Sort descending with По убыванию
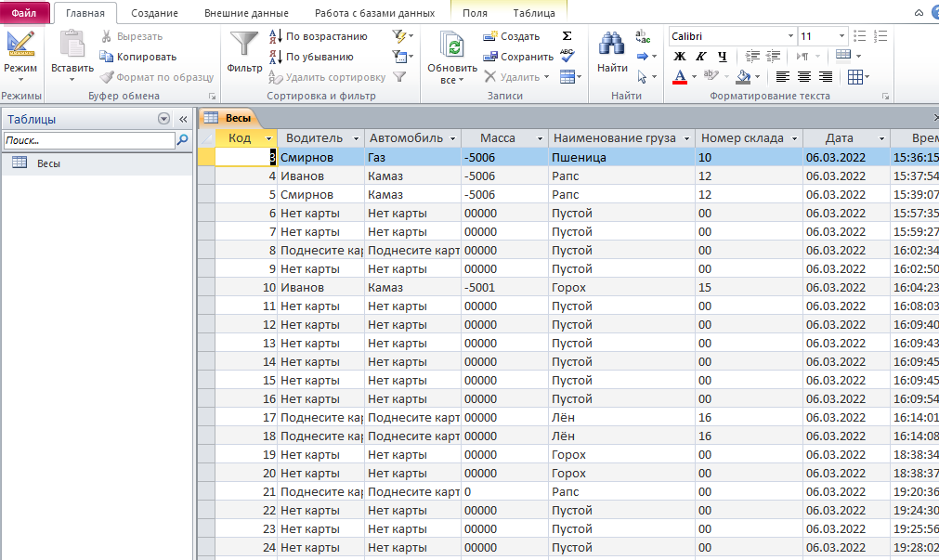Screen dimensions: 939x560 pyautogui.click(x=311, y=57)
